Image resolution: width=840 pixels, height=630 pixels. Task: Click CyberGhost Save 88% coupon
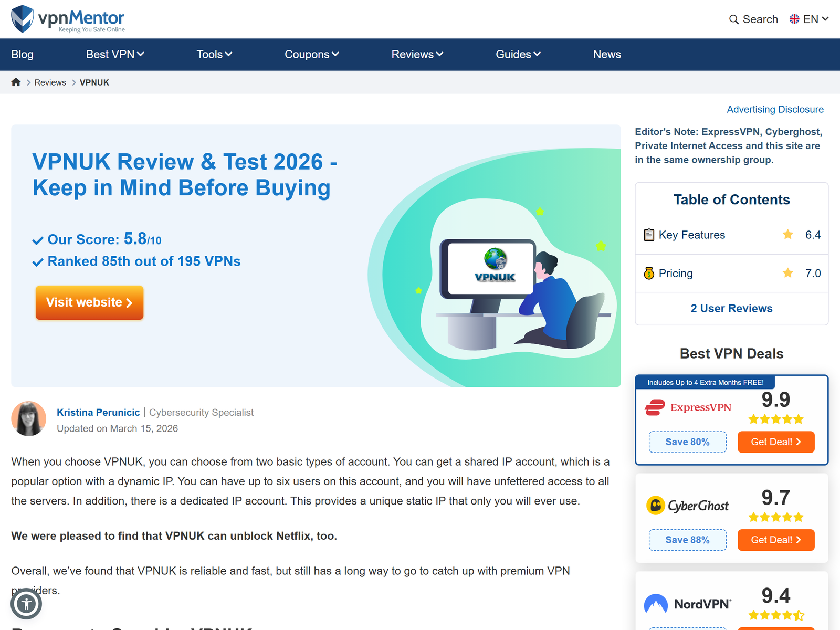688,540
